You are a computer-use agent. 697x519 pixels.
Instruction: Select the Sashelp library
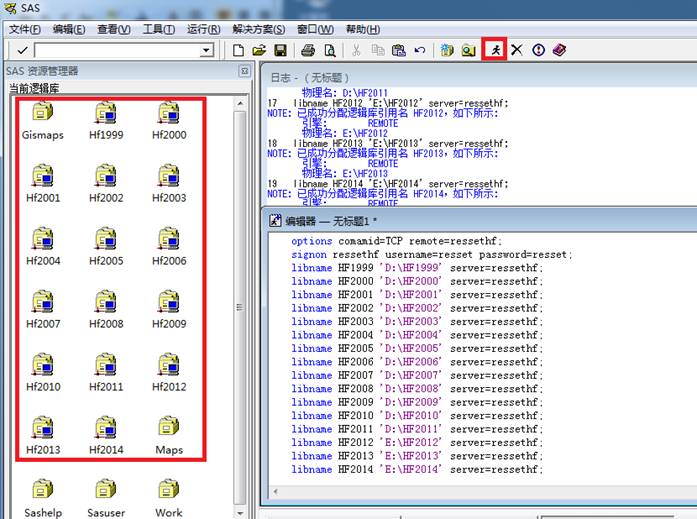point(43,497)
